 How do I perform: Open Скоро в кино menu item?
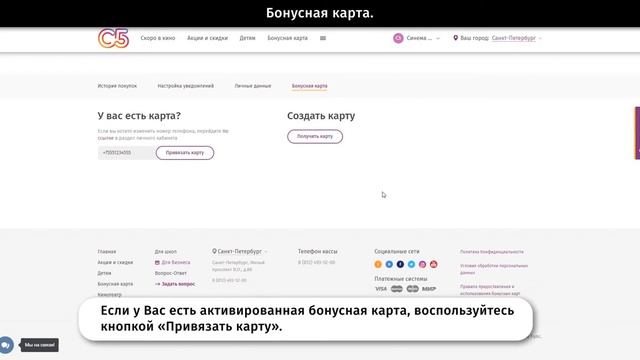158,38
